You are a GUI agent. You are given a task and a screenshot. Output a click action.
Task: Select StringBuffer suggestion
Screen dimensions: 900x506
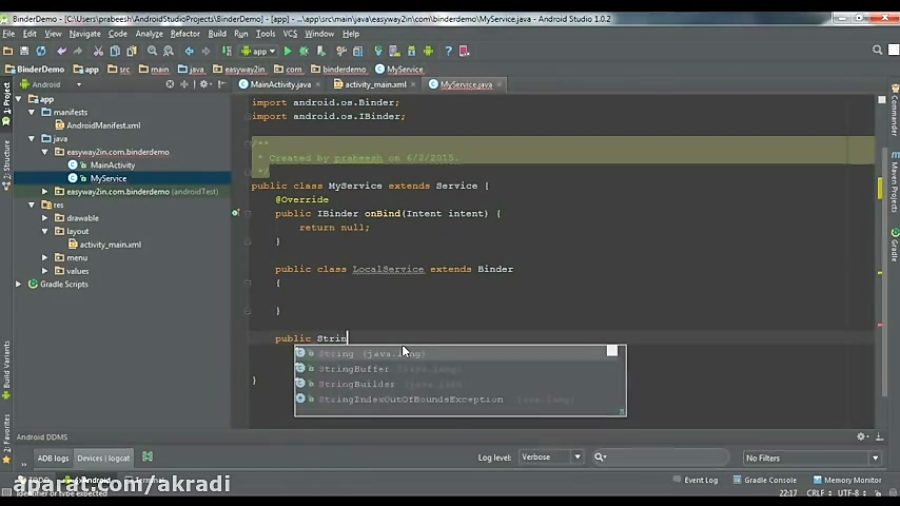pyautogui.click(x=460, y=369)
